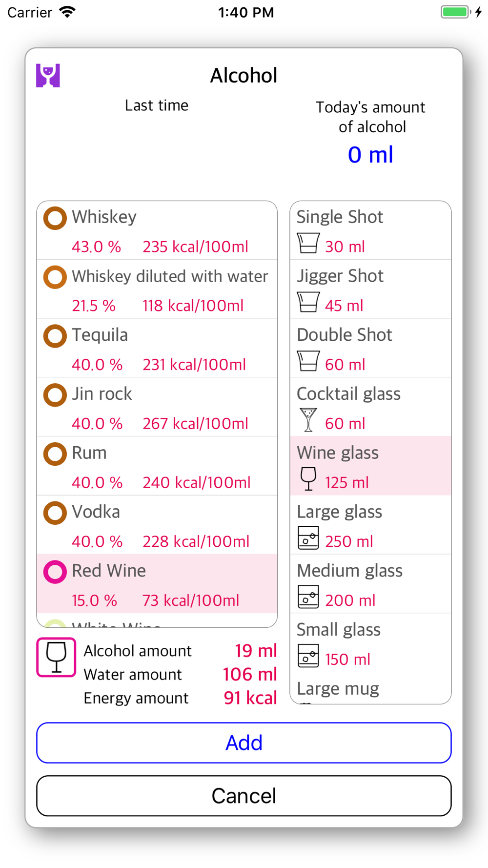Screen dimensions: 488x868
Task: Select the Cocktail glass martini icon
Action: (x=308, y=420)
